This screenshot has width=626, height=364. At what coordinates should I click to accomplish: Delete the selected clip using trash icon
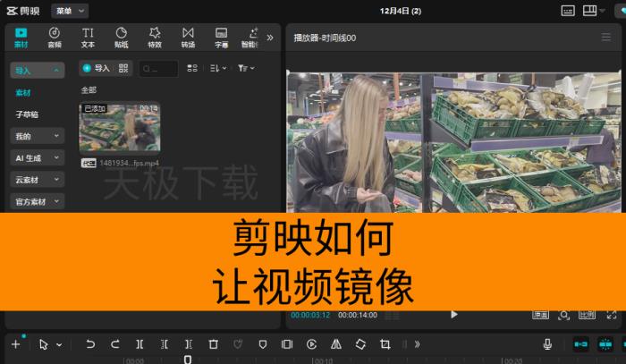click(x=213, y=344)
